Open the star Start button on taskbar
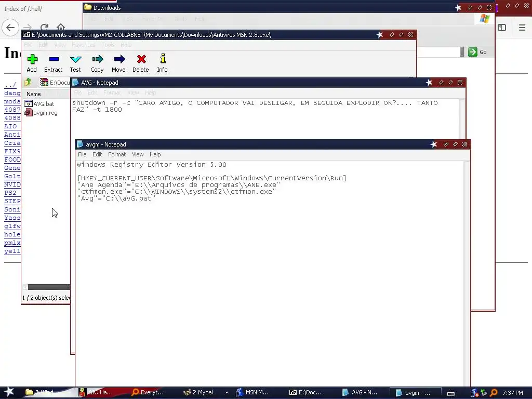532x399 pixels. tap(9, 392)
